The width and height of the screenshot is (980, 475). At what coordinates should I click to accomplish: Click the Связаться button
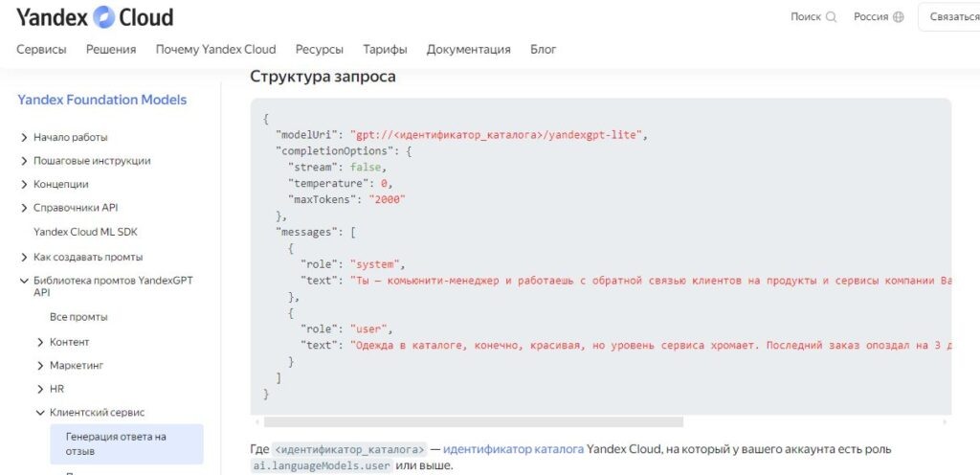[950, 17]
